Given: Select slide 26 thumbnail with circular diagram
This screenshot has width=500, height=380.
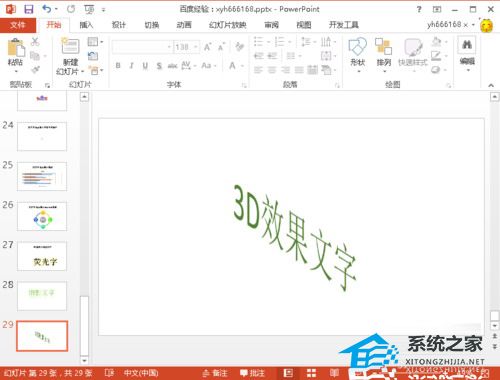Looking at the screenshot, I should pos(42,216).
